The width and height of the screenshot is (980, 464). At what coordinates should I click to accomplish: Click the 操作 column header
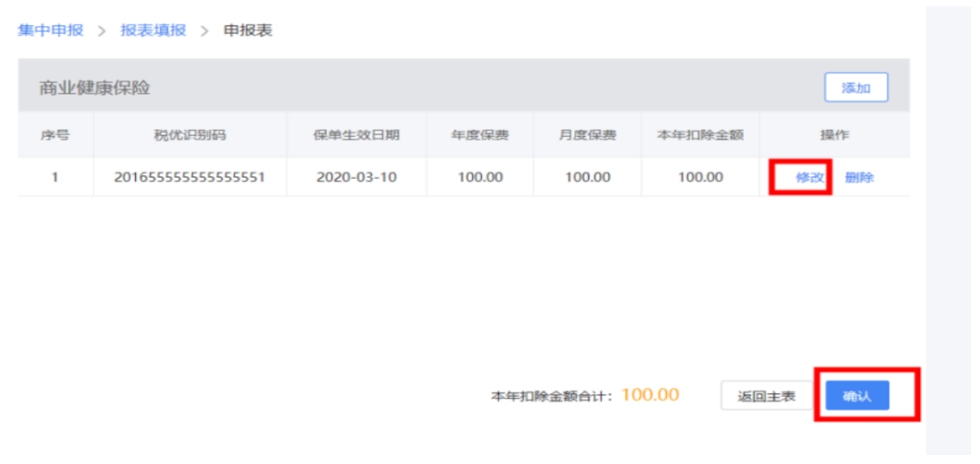(x=835, y=135)
